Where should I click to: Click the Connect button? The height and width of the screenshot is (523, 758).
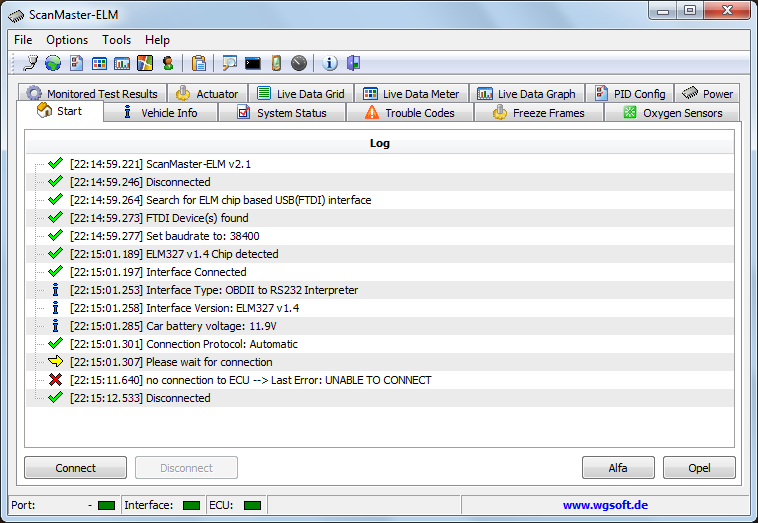[x=75, y=468]
